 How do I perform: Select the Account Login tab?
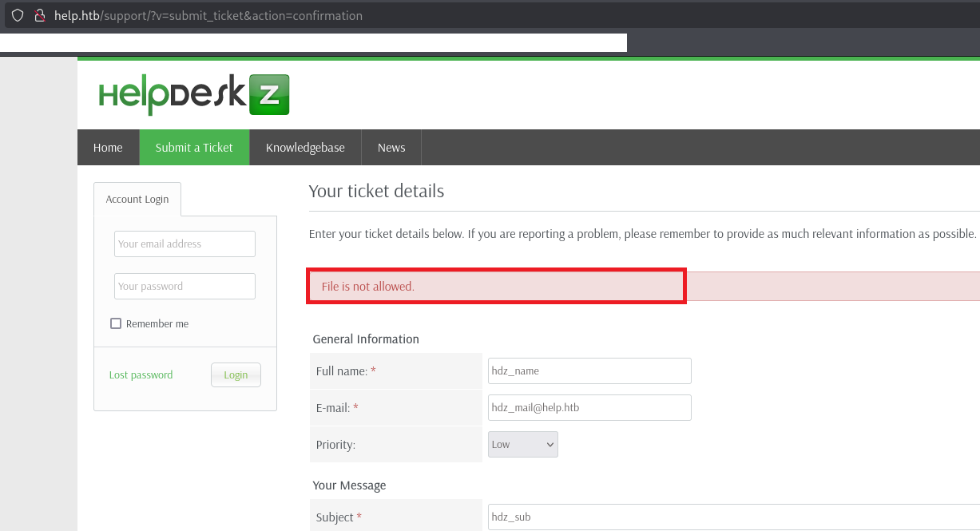pyautogui.click(x=137, y=199)
